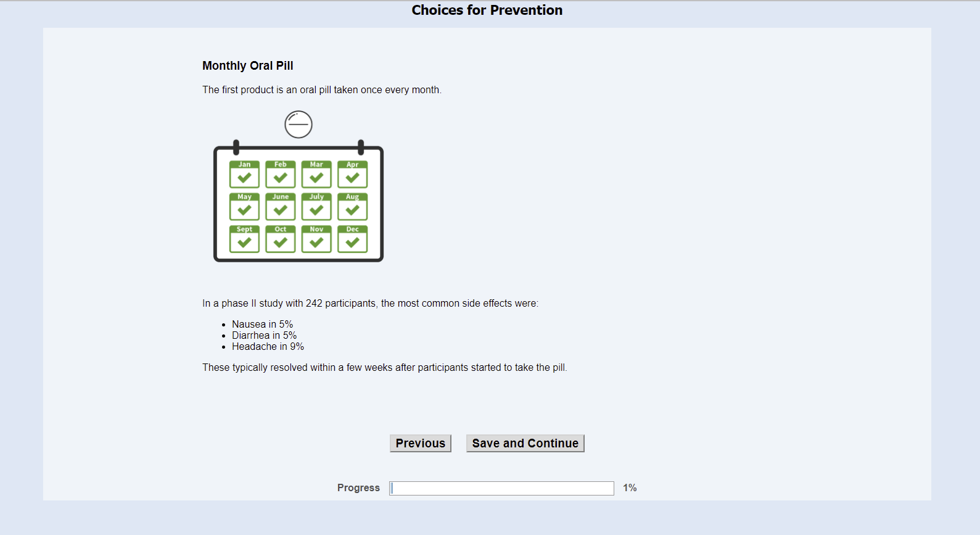Select the Dec checkmark icon
This screenshot has height=535, width=980.
pos(352,239)
